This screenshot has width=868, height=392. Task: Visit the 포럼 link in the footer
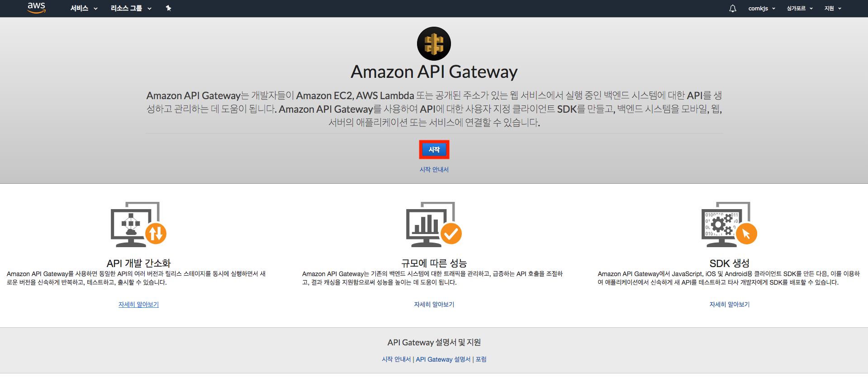pos(481,359)
